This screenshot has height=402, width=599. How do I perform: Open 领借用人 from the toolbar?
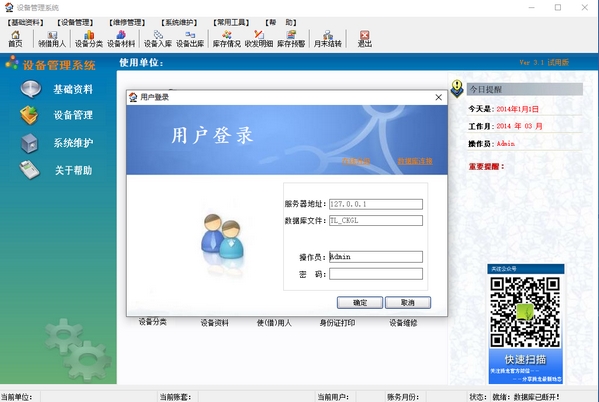pos(52,39)
